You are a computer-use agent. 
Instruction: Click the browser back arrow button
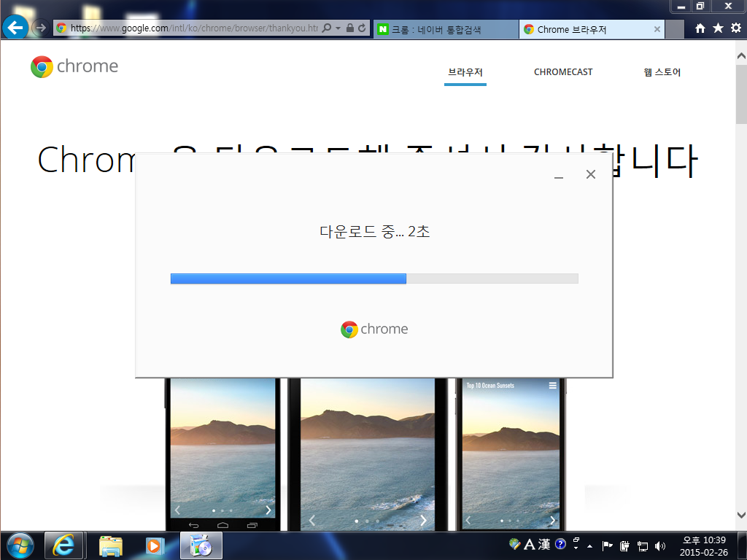coord(15,28)
